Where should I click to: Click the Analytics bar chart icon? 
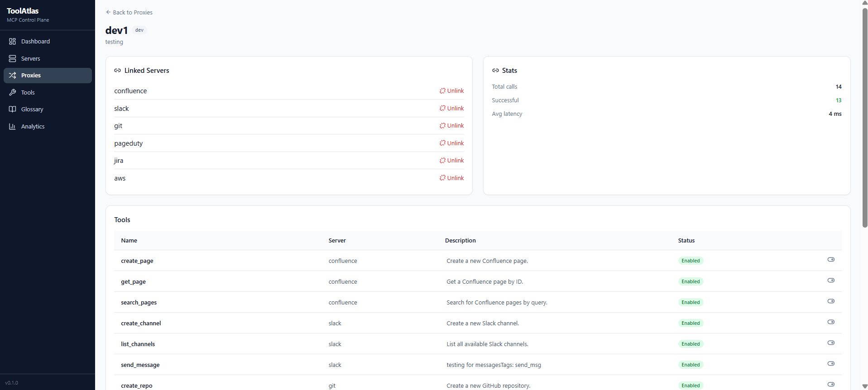tap(12, 126)
